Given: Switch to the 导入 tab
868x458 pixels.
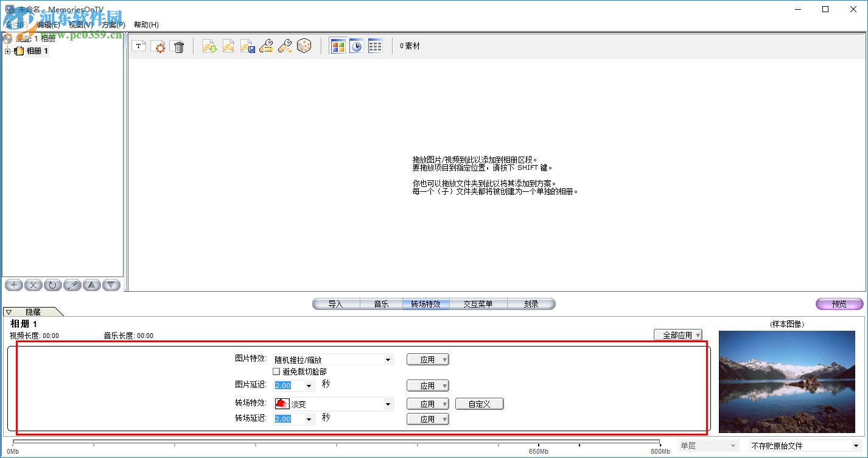Looking at the screenshot, I should [x=336, y=304].
